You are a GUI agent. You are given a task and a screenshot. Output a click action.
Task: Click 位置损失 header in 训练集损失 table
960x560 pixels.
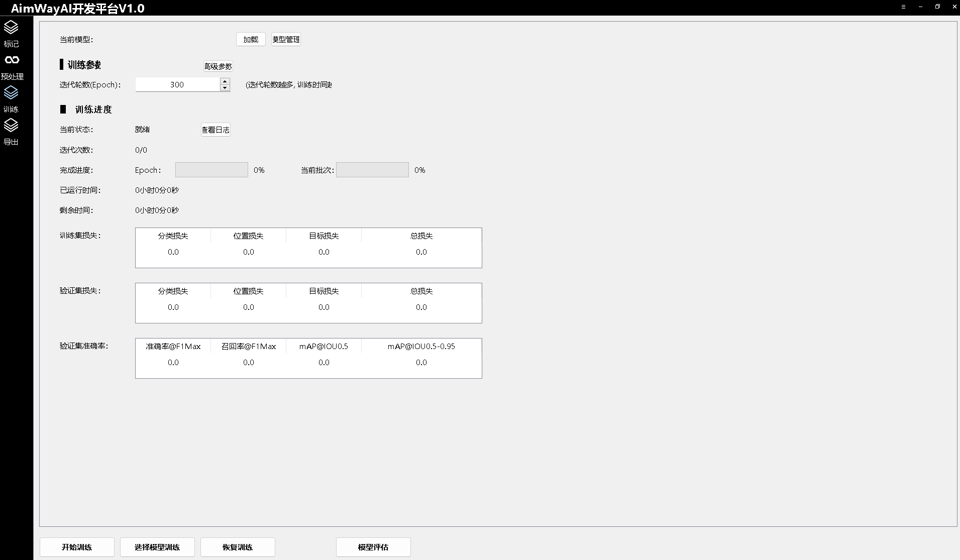click(249, 236)
